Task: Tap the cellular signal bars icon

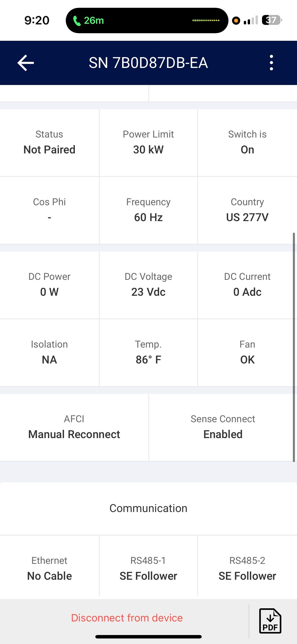Action: (x=250, y=20)
